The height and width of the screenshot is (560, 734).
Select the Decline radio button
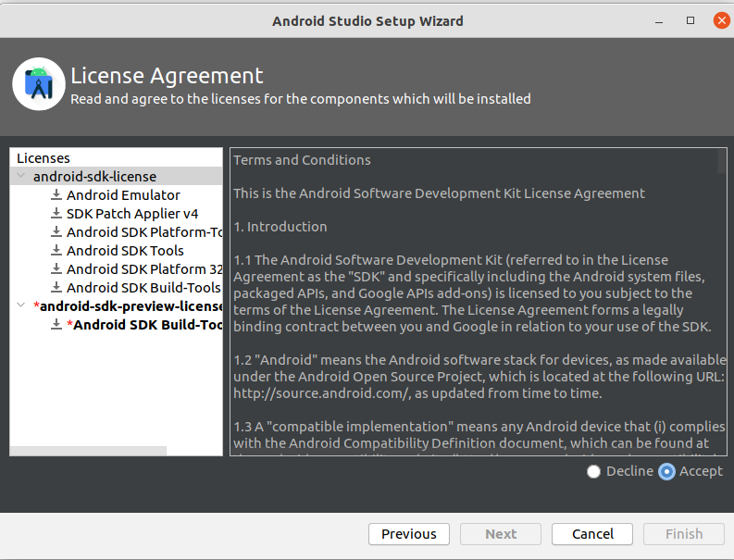[594, 472]
